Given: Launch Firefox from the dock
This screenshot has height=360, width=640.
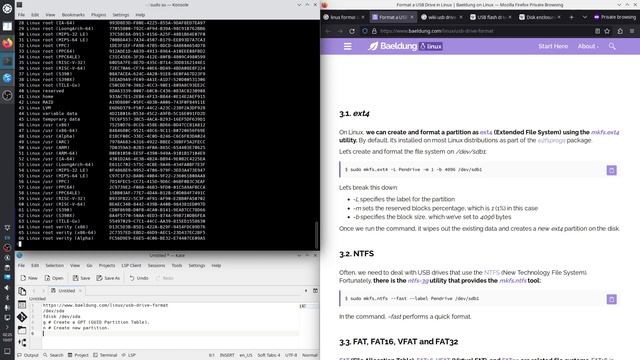Looking at the screenshot, I should (7, 43).
